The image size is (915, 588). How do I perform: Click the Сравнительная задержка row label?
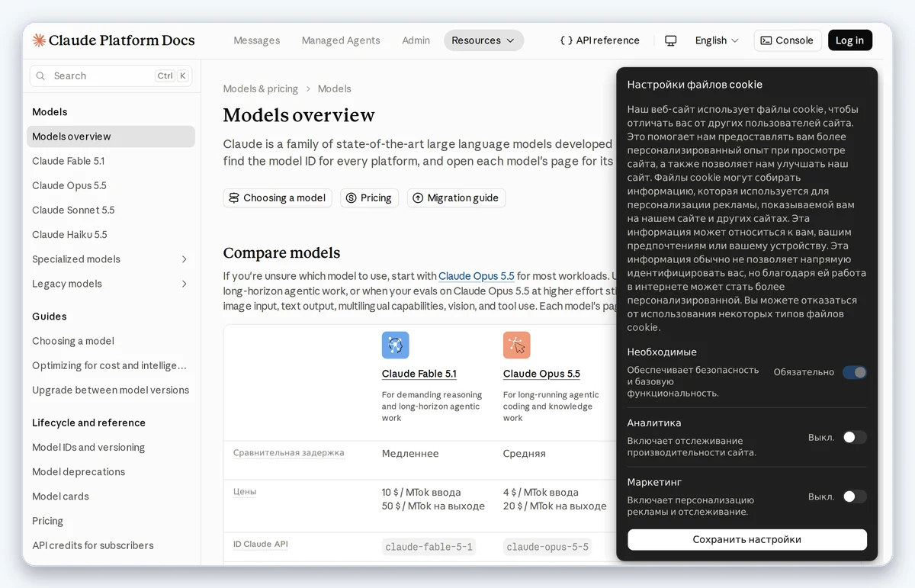point(289,453)
